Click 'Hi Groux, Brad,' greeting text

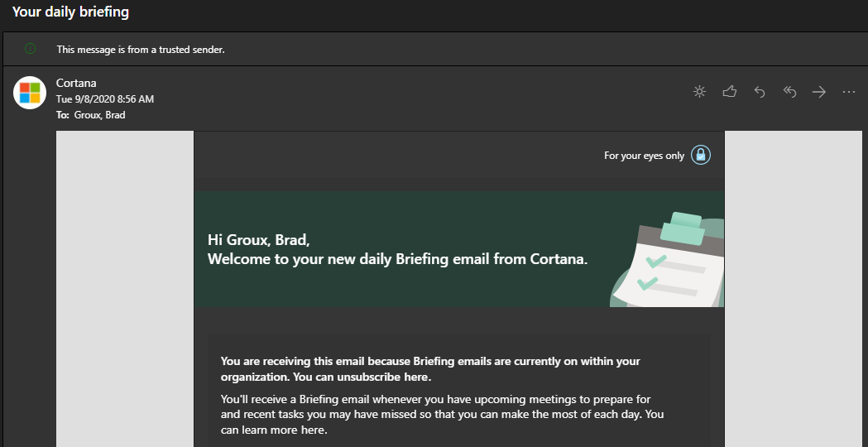(258, 240)
